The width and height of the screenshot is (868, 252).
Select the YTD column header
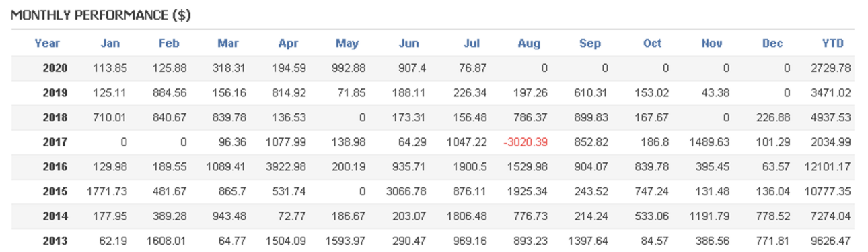(x=832, y=44)
